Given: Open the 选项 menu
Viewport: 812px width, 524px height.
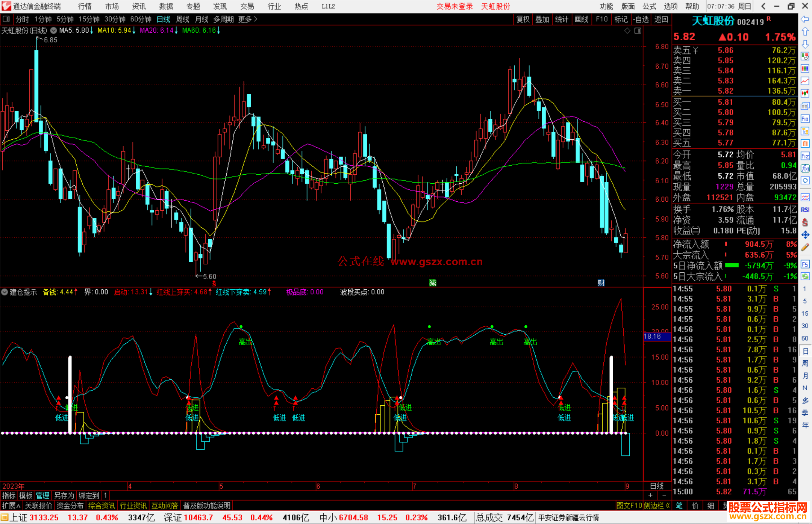Looking at the screenshot, I should pyautogui.click(x=671, y=6).
